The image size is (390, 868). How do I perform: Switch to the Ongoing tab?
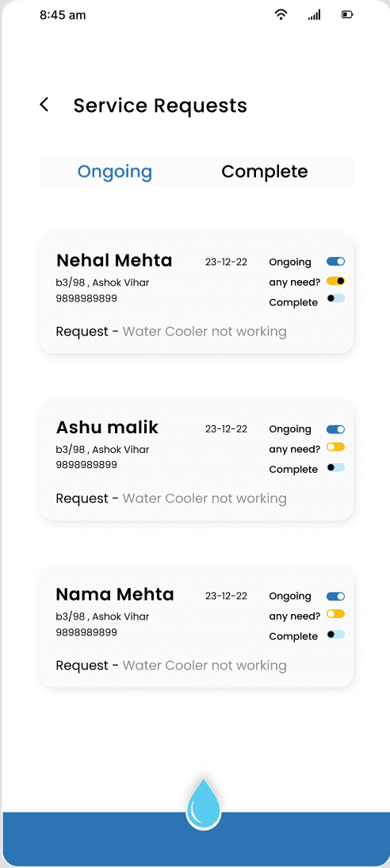click(x=114, y=171)
